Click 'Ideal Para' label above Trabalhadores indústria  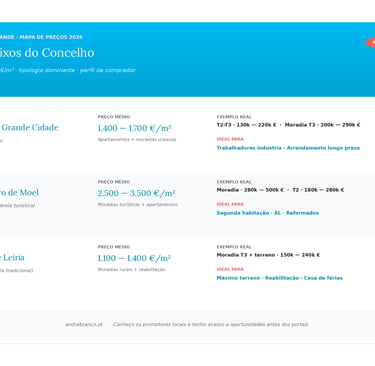[230, 139]
